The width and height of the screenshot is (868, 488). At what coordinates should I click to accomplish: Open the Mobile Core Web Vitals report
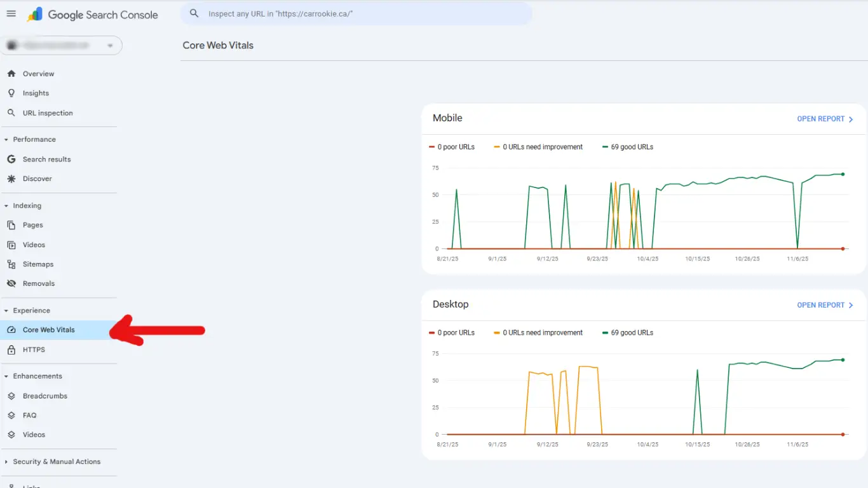(x=825, y=119)
